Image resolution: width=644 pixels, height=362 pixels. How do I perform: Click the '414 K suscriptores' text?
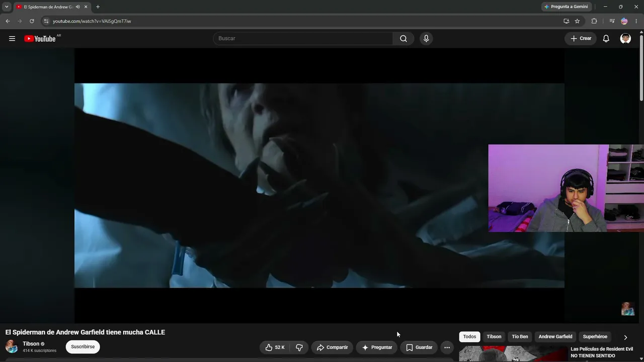tap(39, 350)
